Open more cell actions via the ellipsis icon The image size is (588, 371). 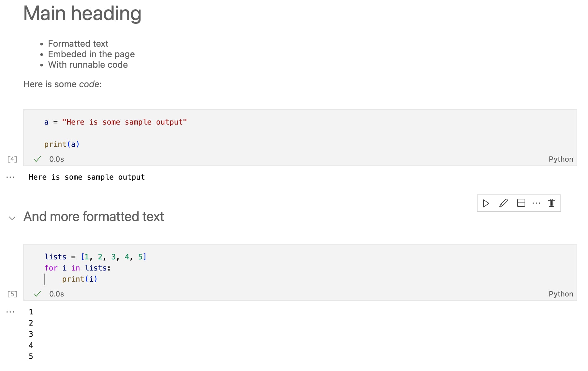536,203
